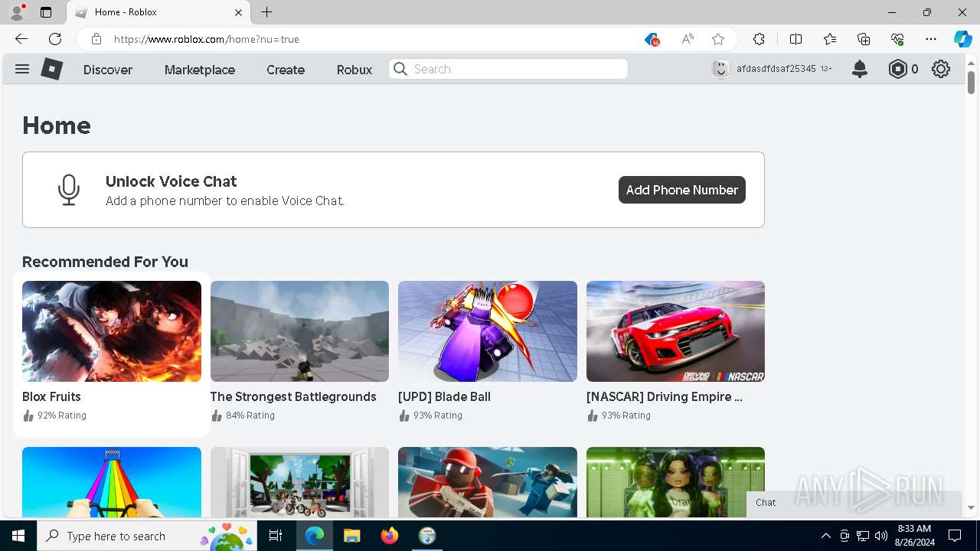Image resolution: width=980 pixels, height=551 pixels.
Task: Reload the Roblox page
Action: (55, 39)
